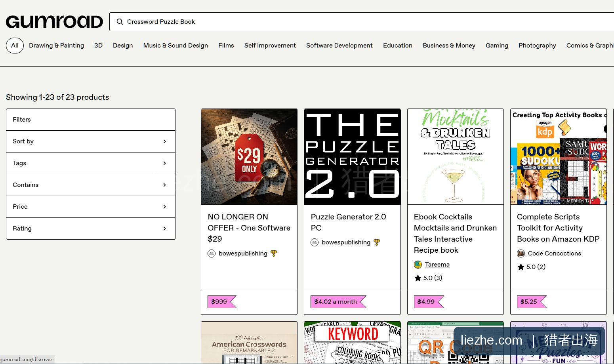Click the Tareema avatar icon
614x364 pixels.
point(418,265)
